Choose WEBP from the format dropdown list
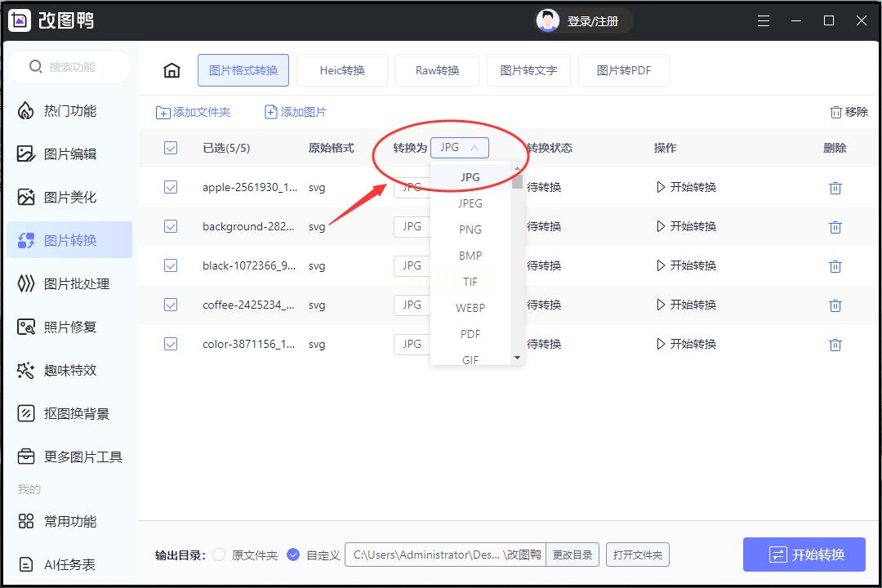 470,308
